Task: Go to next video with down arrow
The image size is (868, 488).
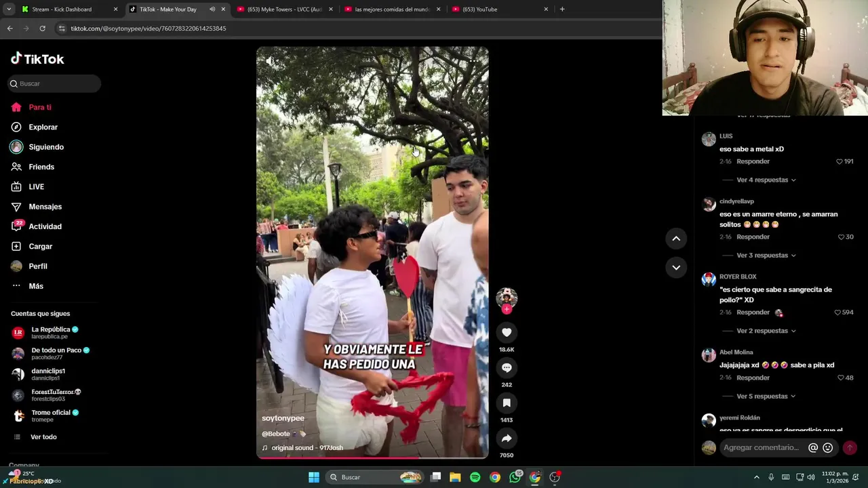Action: [676, 268]
